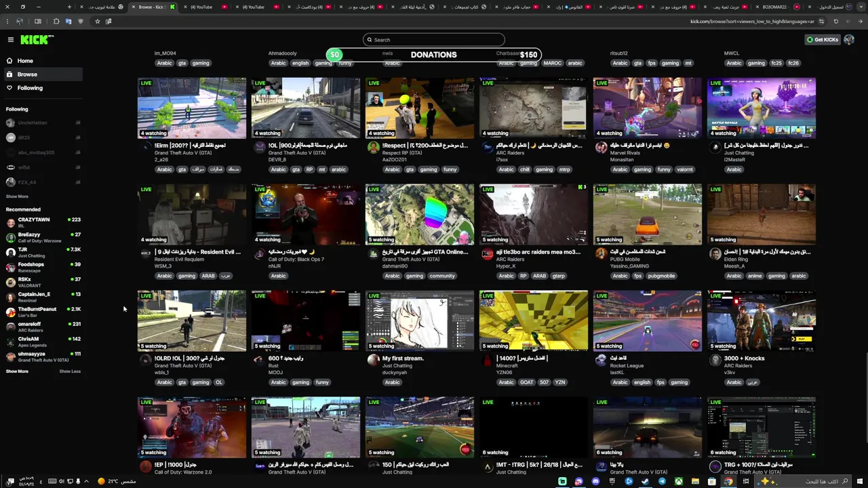
Task: Click the community tag under dahmani90
Action: [442, 276]
